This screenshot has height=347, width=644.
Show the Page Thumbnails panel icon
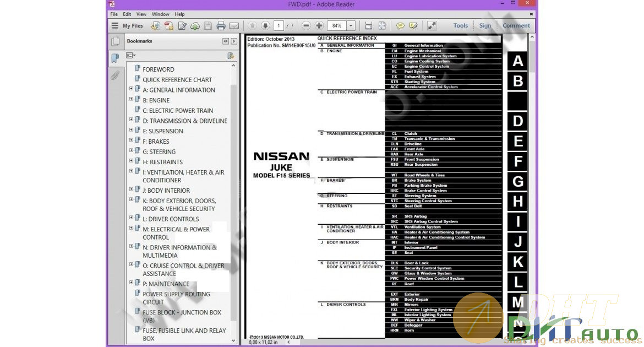coord(116,41)
